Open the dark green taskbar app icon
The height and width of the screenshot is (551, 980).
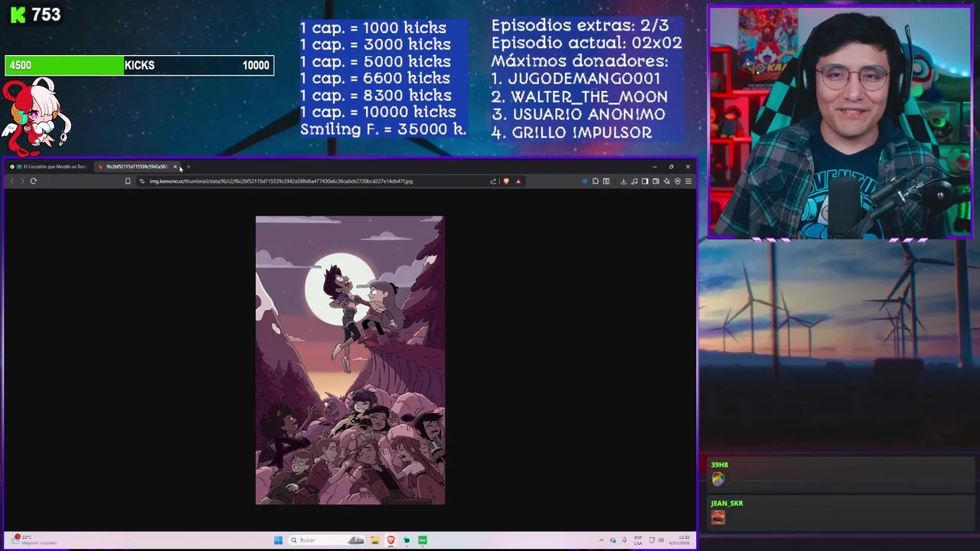(x=407, y=540)
